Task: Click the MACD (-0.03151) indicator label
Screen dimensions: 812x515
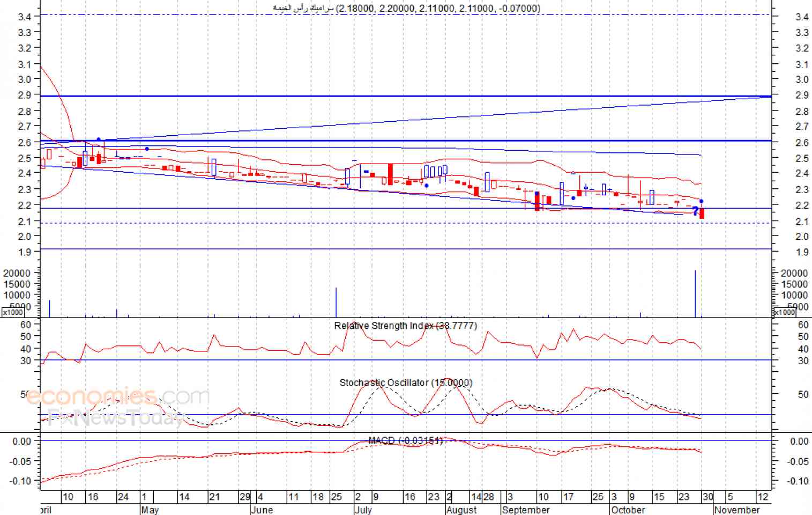Action: coord(406,440)
